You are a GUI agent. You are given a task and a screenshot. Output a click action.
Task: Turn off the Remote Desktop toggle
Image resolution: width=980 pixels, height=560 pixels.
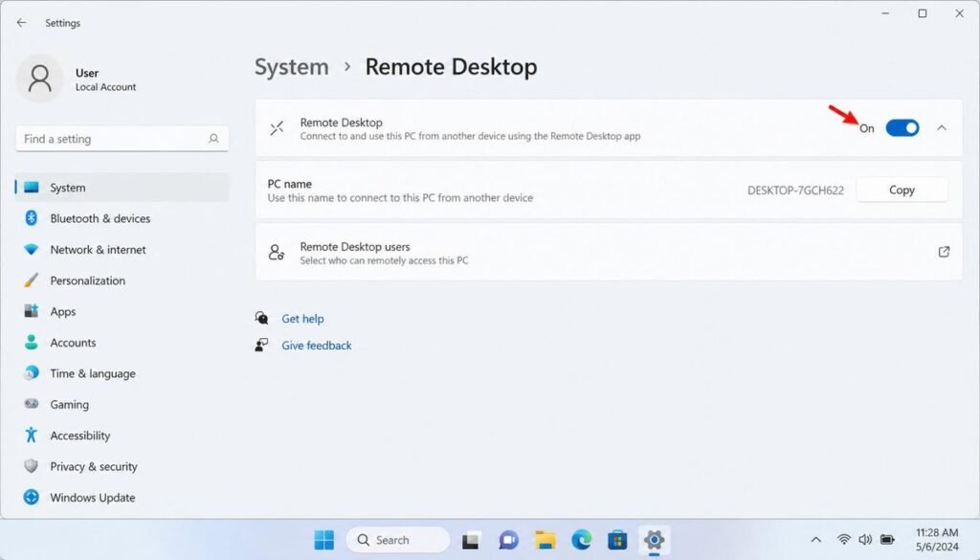tap(902, 128)
